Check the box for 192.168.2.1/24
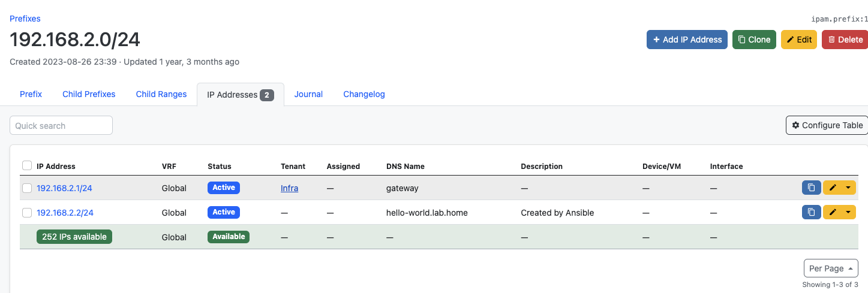Screen dimensions: 868x293 [x=27, y=188]
